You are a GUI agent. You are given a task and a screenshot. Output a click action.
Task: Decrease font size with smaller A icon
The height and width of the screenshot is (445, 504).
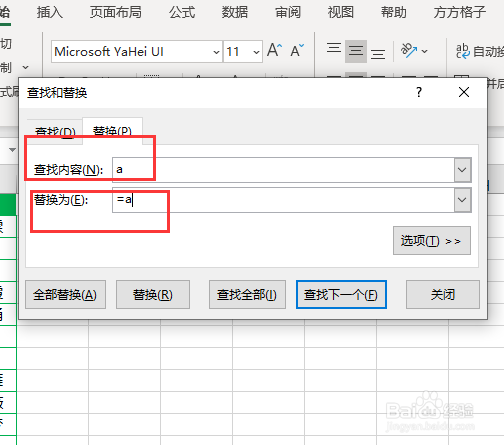tap(297, 51)
